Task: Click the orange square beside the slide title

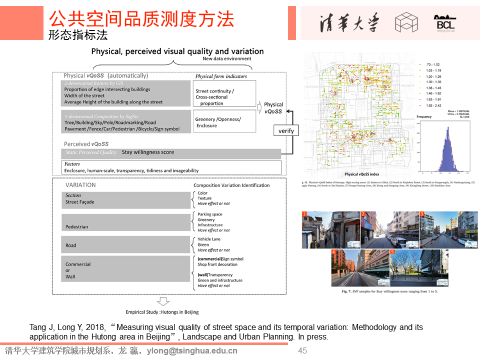Action: 22,23
